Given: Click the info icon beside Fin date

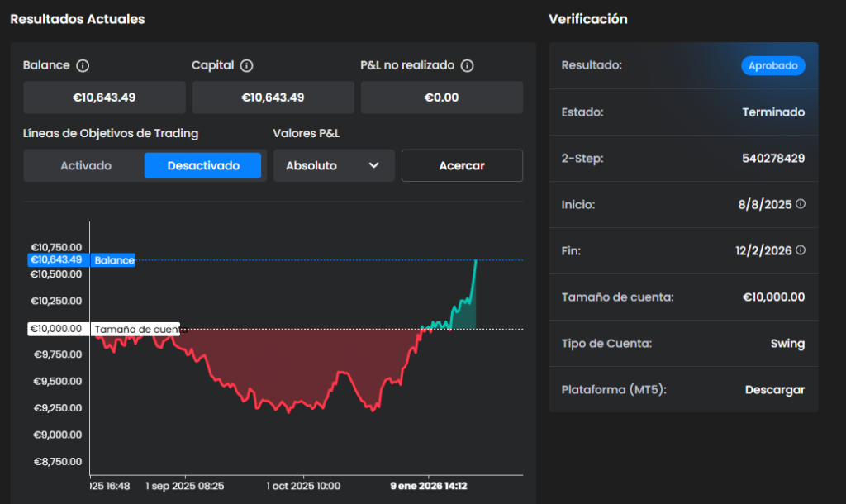Looking at the screenshot, I should [800, 250].
